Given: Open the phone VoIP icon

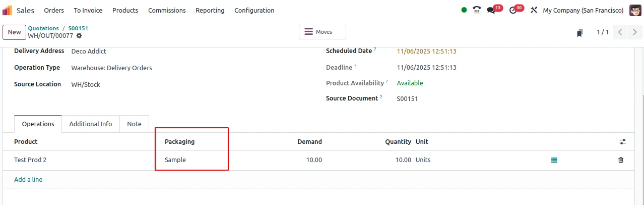Looking at the screenshot, I should (x=477, y=10).
